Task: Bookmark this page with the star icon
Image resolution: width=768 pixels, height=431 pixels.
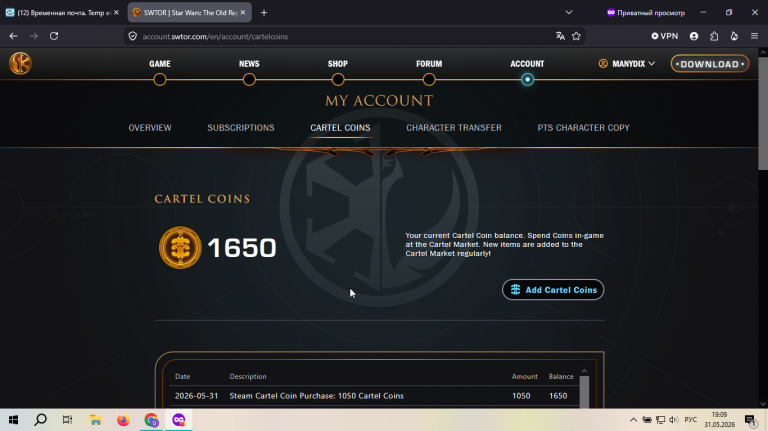Action: [576, 36]
